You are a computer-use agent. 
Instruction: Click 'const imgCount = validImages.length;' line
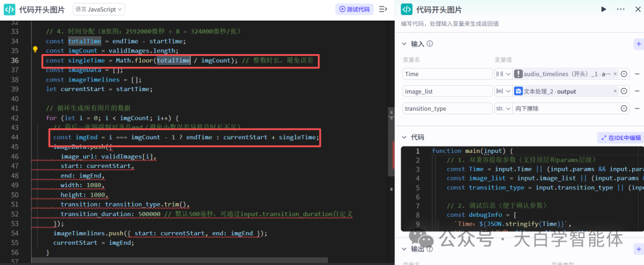(x=112, y=51)
